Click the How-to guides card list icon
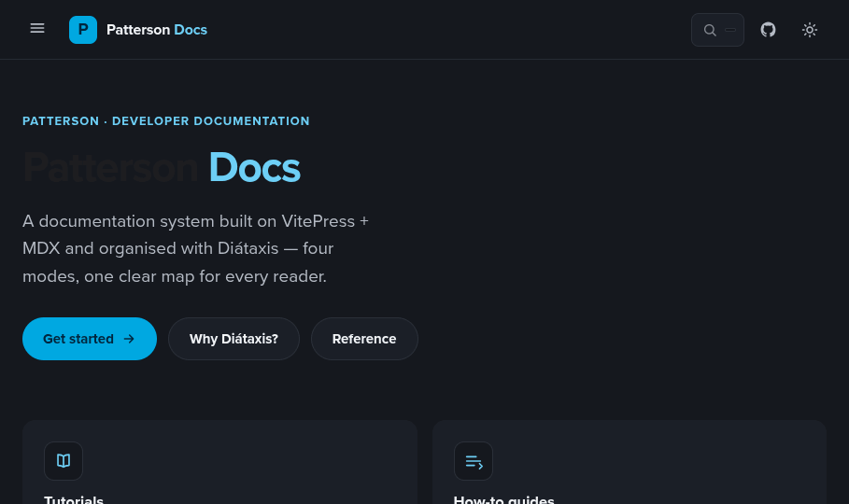The width and height of the screenshot is (849, 504). tap(474, 461)
